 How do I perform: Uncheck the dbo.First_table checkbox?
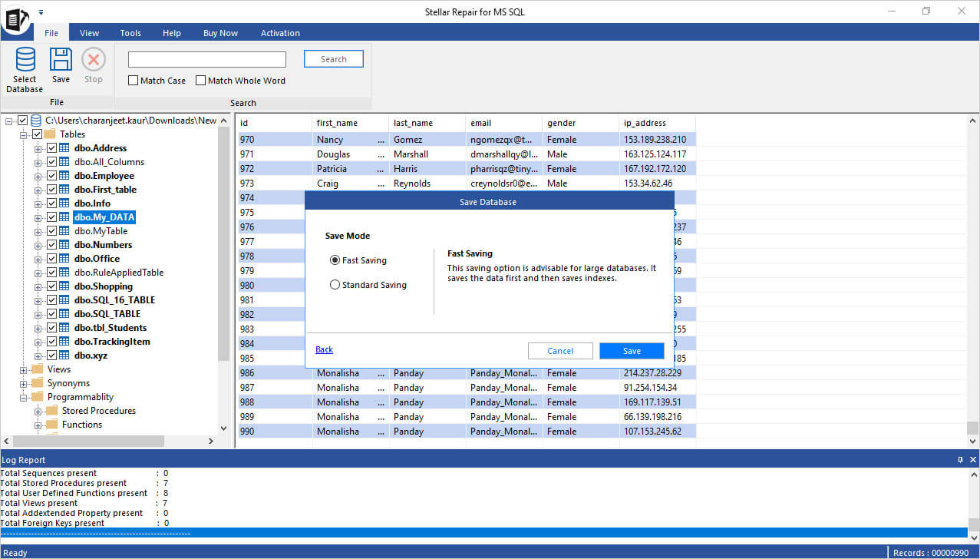pyautogui.click(x=51, y=190)
